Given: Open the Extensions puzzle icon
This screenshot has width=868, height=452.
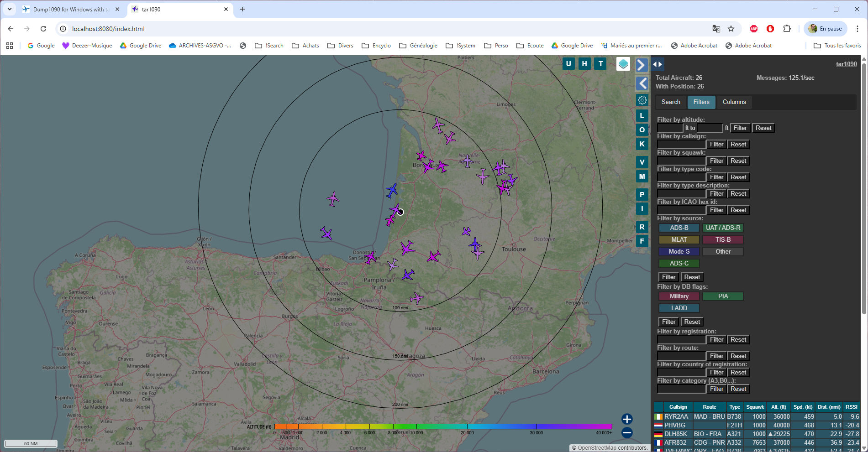Looking at the screenshot, I should [x=787, y=29].
